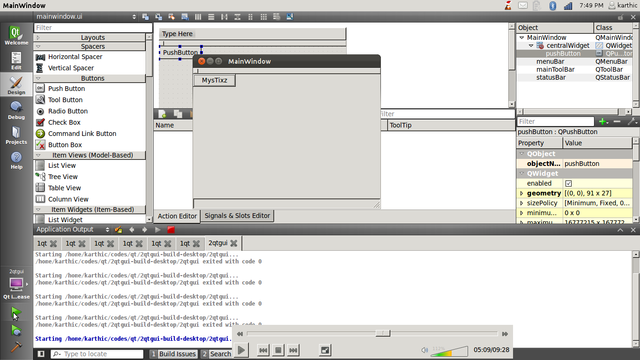Open the Build Issues pane

point(173,354)
